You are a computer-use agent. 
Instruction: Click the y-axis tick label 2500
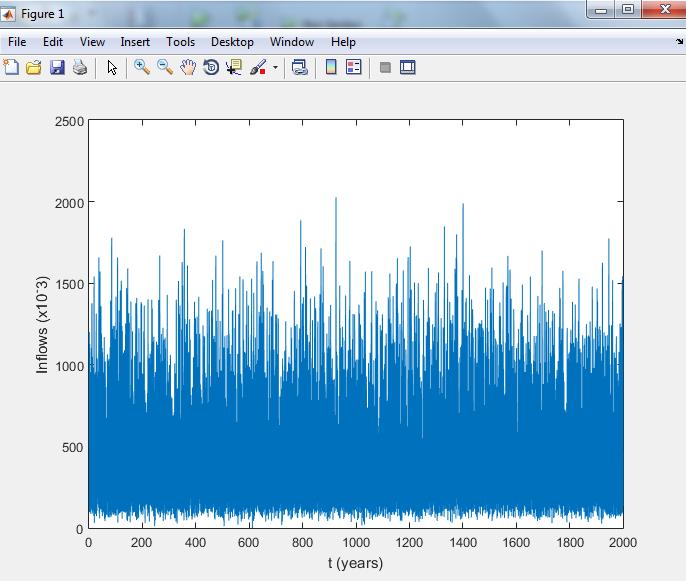coord(70,122)
